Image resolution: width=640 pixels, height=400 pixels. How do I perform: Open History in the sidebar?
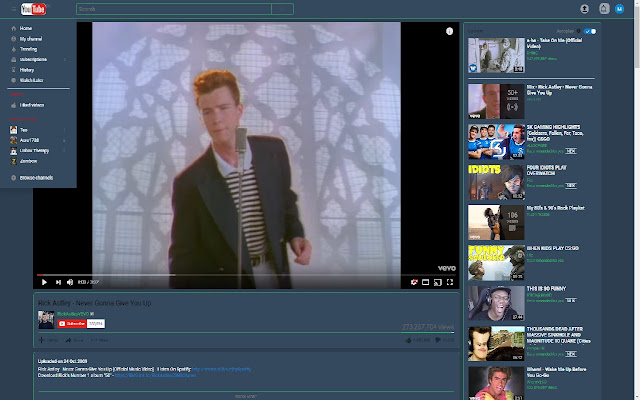click(x=27, y=70)
